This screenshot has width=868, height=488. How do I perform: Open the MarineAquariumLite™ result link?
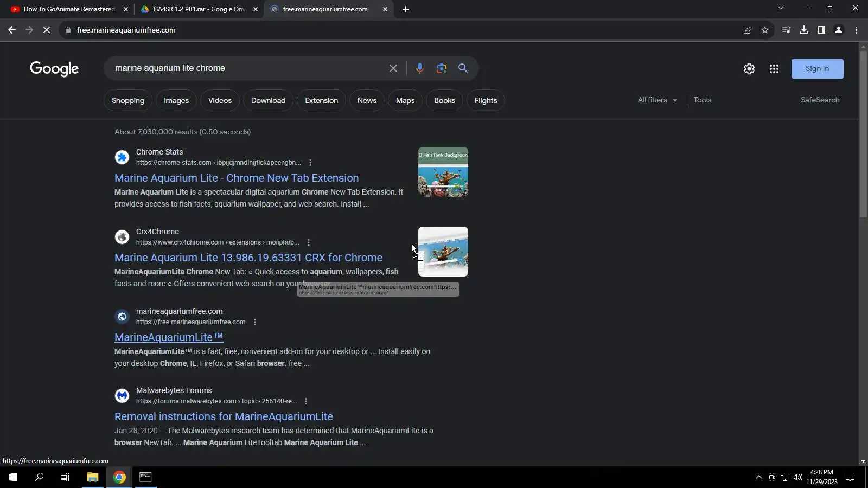point(169,337)
